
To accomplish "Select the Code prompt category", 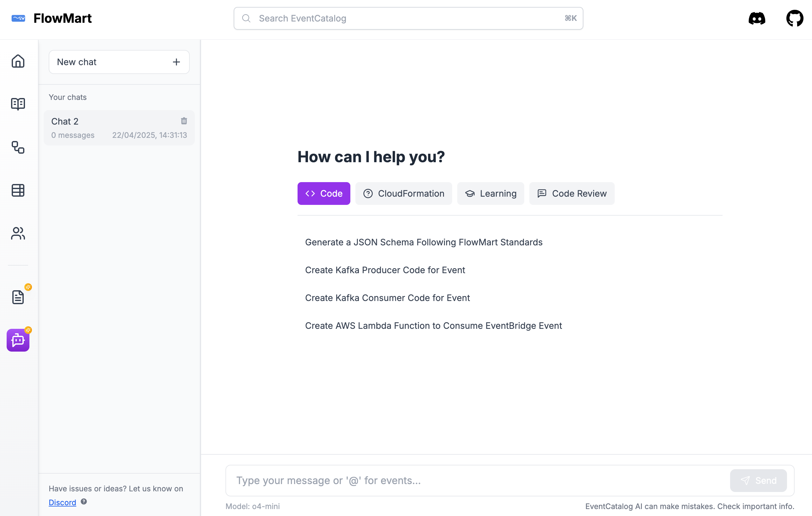I will pyautogui.click(x=324, y=193).
